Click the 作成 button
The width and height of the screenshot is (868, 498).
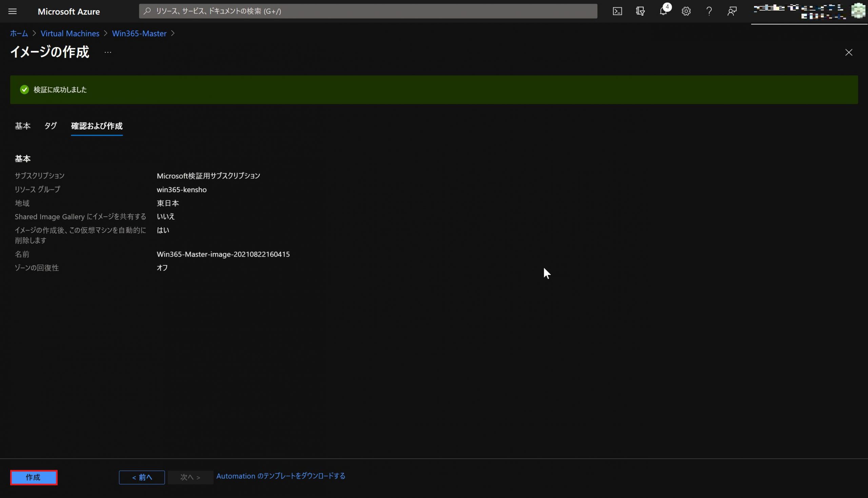point(34,477)
